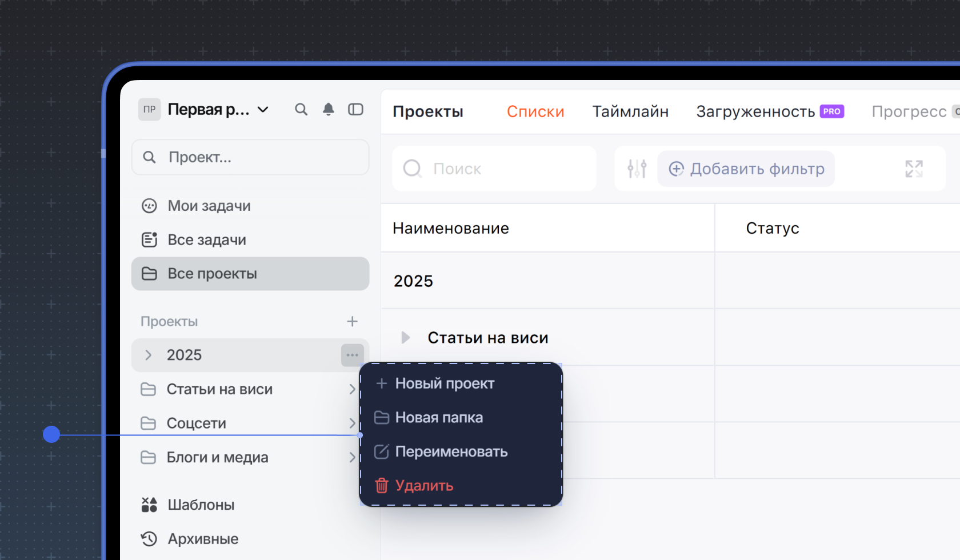Open Архивные archived items
The height and width of the screenshot is (560, 960).
pos(202,539)
